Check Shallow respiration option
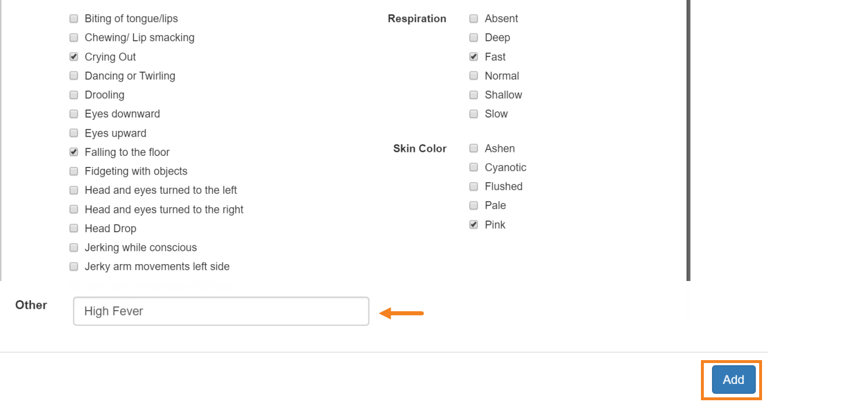Screen dimensions: 868x402 [474, 95]
